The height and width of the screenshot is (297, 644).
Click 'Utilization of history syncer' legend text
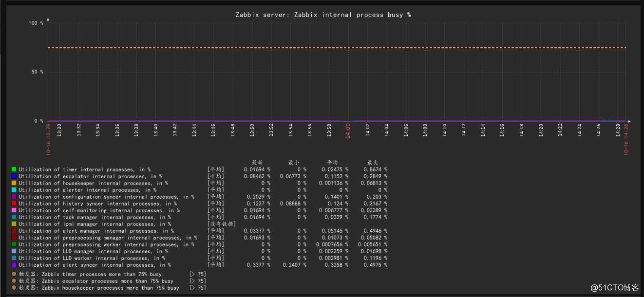point(98,204)
